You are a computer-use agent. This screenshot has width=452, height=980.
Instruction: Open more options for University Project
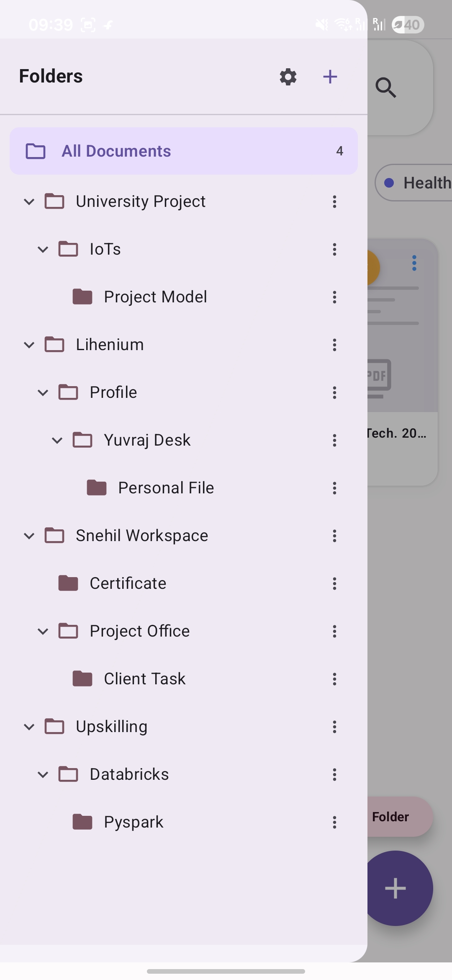pyautogui.click(x=334, y=201)
